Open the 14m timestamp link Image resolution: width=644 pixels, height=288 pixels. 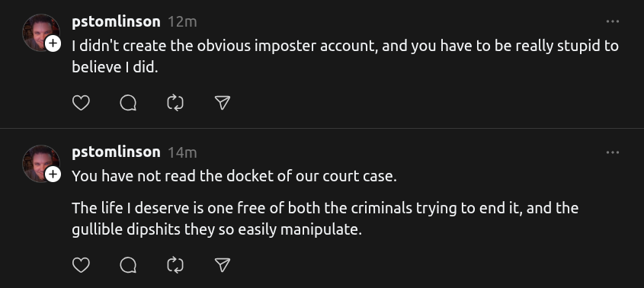[182, 153]
